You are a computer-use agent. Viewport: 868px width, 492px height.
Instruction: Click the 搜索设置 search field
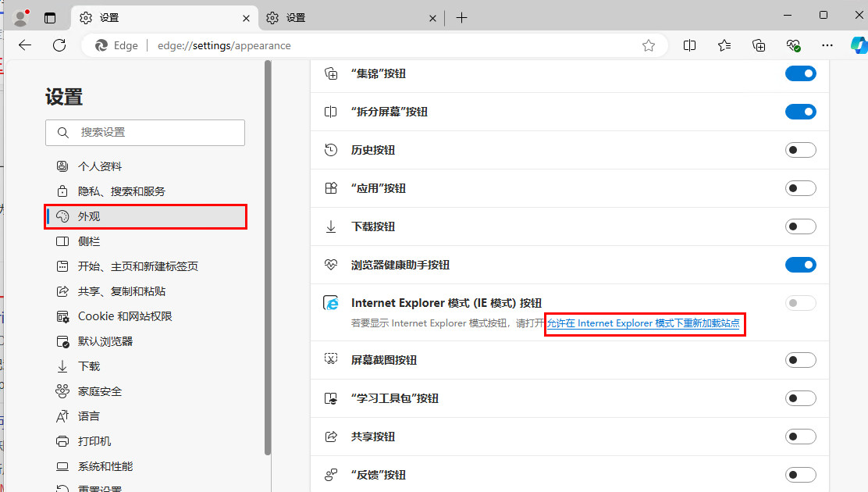pos(145,133)
